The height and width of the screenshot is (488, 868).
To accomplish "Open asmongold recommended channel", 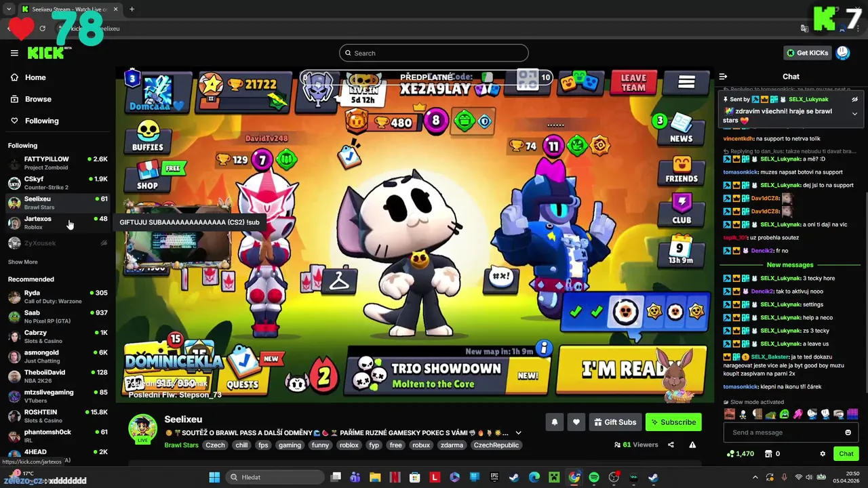I will point(57,357).
